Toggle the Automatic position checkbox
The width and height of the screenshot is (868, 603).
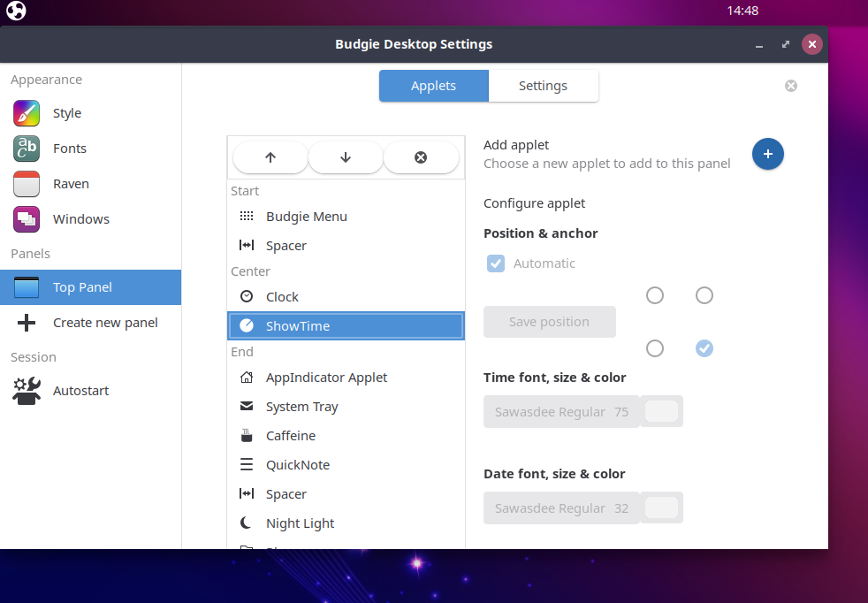[x=496, y=263]
